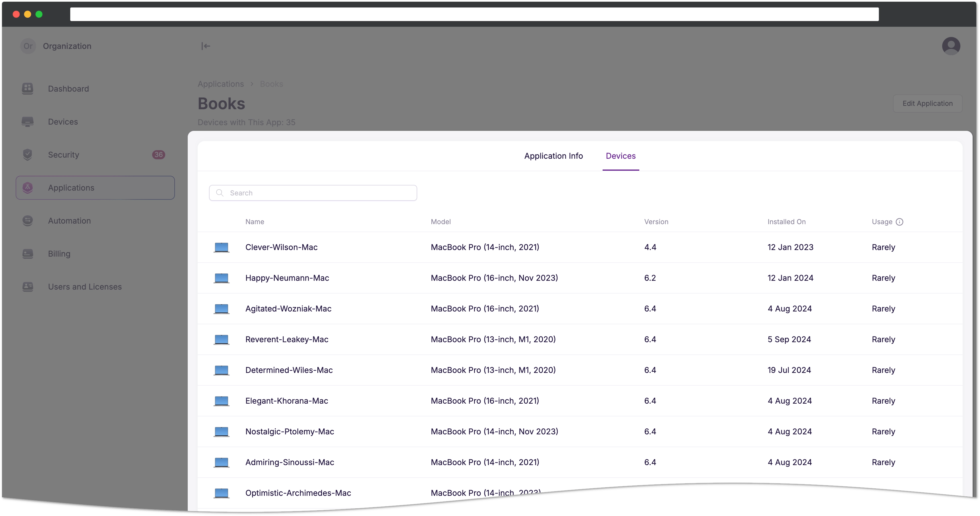Open the user profile avatar
Image resolution: width=980 pixels, height=516 pixels.
tap(951, 46)
